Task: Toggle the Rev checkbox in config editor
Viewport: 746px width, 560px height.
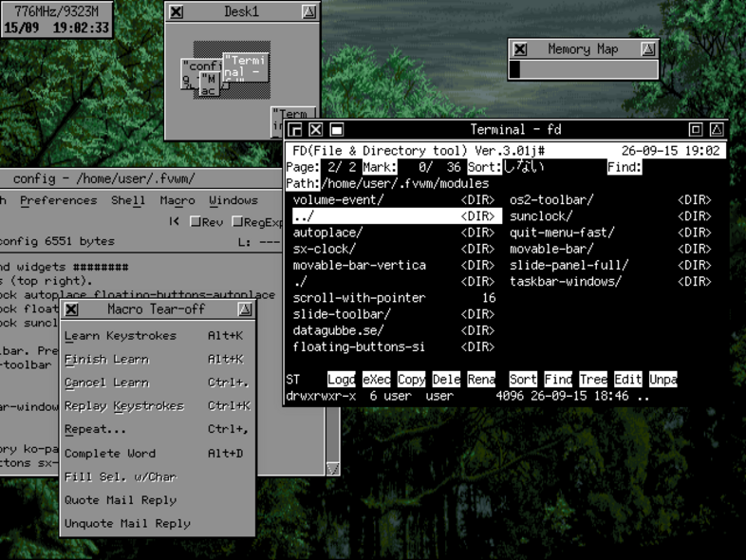Action: 207,222
